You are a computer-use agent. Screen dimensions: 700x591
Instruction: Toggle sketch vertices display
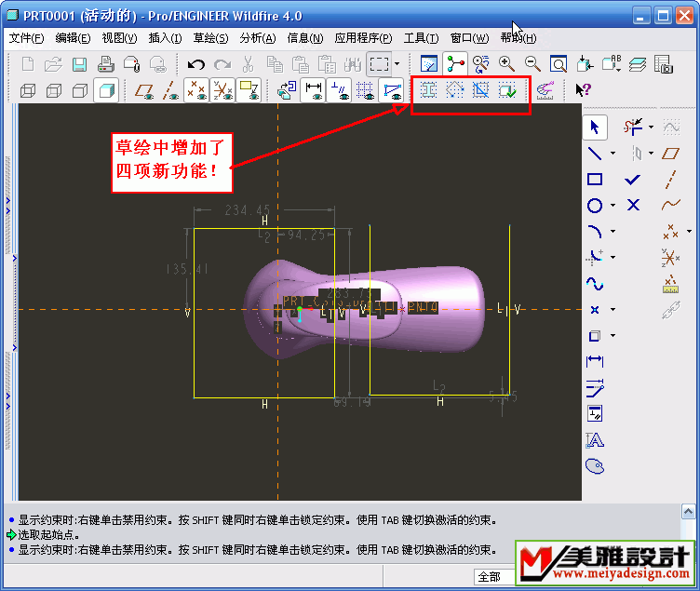(x=392, y=90)
